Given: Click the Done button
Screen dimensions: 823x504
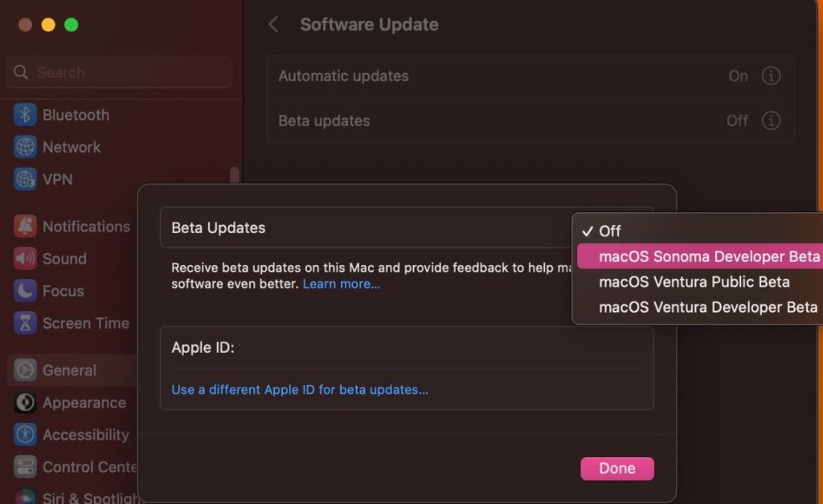Looking at the screenshot, I should tap(617, 469).
